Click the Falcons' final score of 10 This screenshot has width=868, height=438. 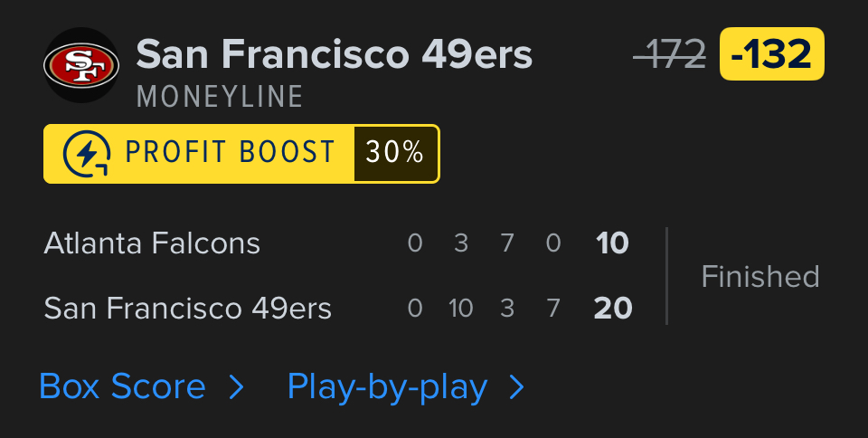coord(612,243)
